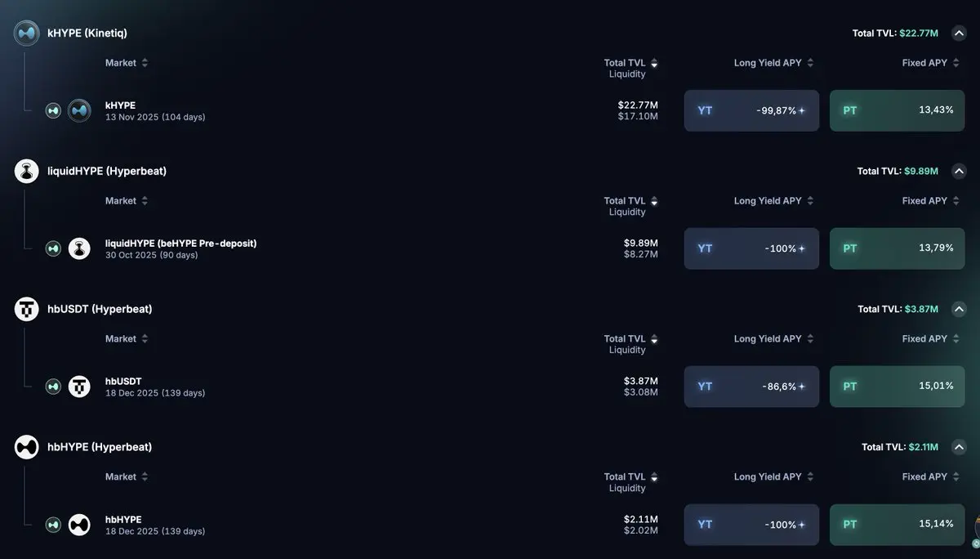Click the kHYPE market row token icon
The image size is (980, 559).
point(79,110)
